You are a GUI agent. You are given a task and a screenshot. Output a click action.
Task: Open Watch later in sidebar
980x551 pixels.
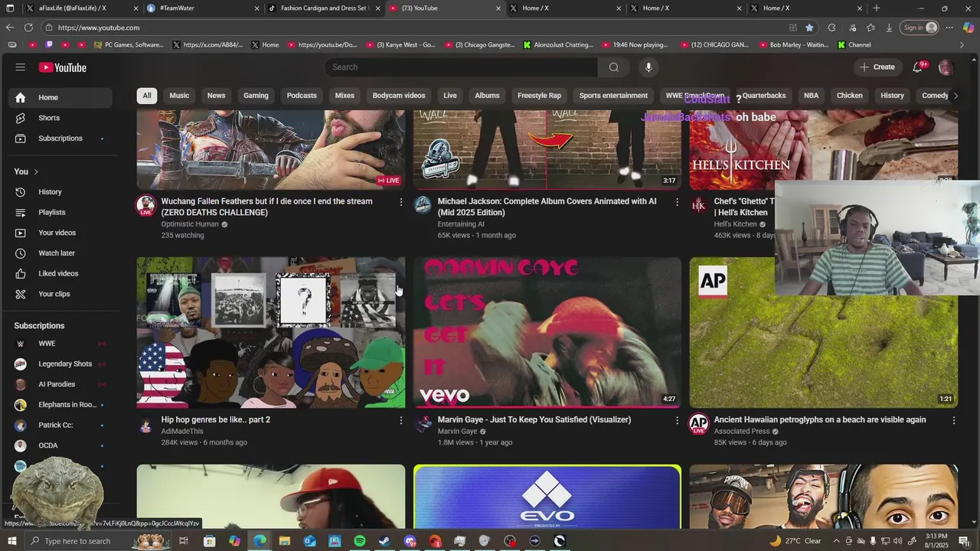(x=60, y=253)
